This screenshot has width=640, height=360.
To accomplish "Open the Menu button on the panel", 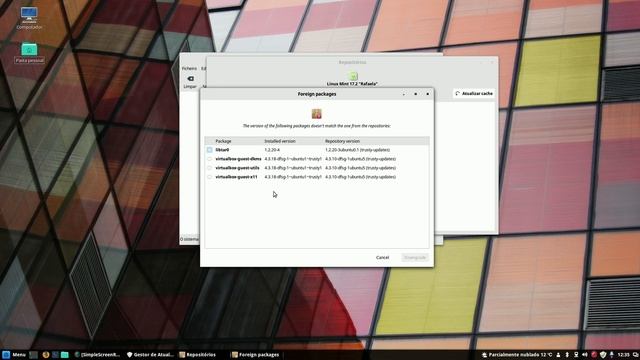I will point(14,355).
